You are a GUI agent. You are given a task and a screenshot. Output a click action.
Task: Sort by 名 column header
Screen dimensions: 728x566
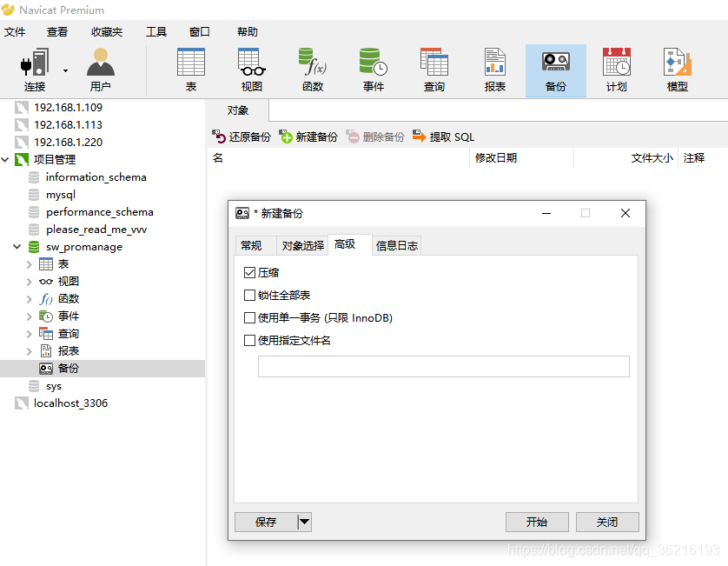339,158
